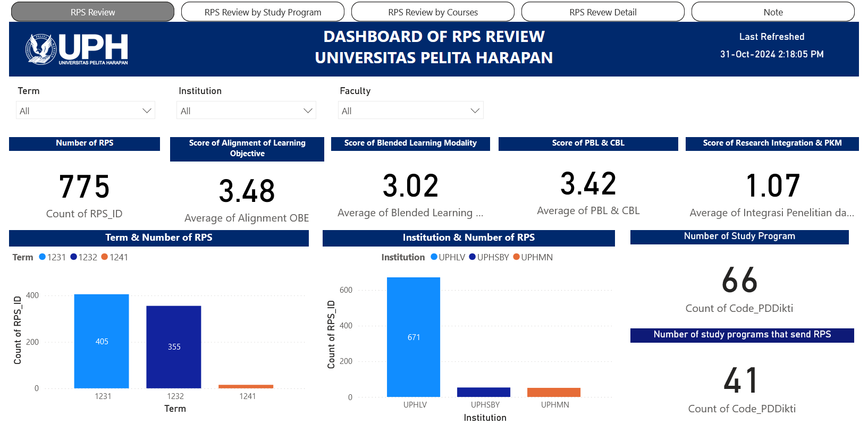Click Score of Blended Learning Modality header
868x424 pixels.
[410, 143]
